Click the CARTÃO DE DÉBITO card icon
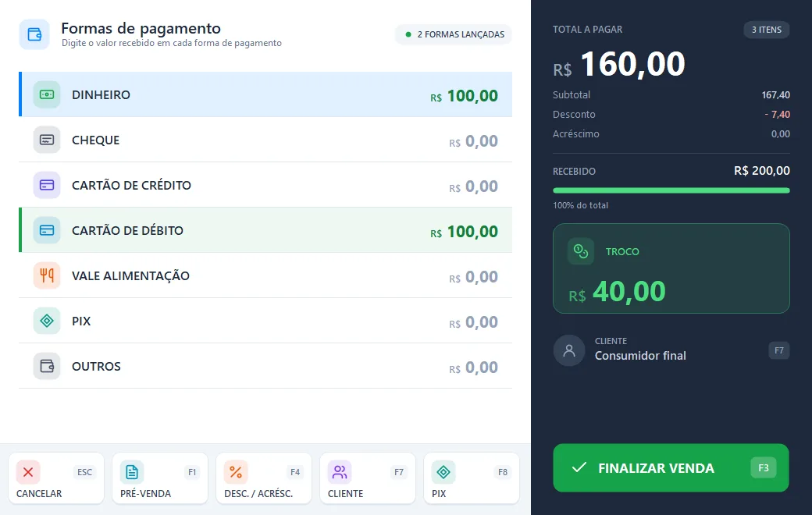 tap(47, 230)
